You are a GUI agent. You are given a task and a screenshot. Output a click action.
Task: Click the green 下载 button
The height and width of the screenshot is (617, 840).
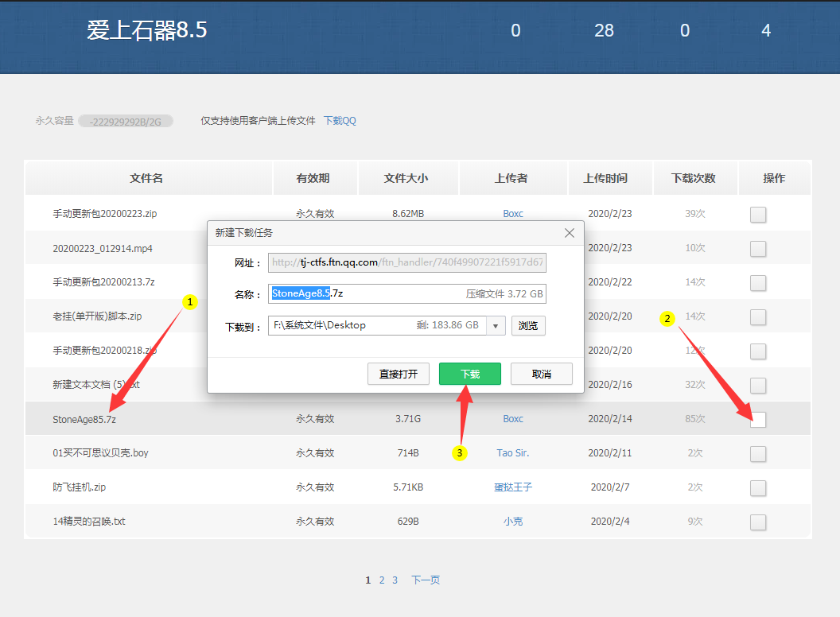click(469, 374)
